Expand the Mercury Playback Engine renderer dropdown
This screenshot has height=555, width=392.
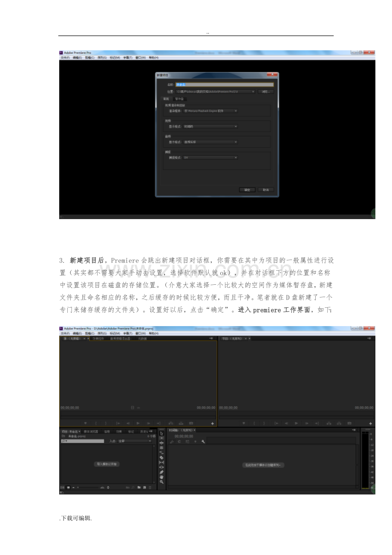tap(210, 111)
